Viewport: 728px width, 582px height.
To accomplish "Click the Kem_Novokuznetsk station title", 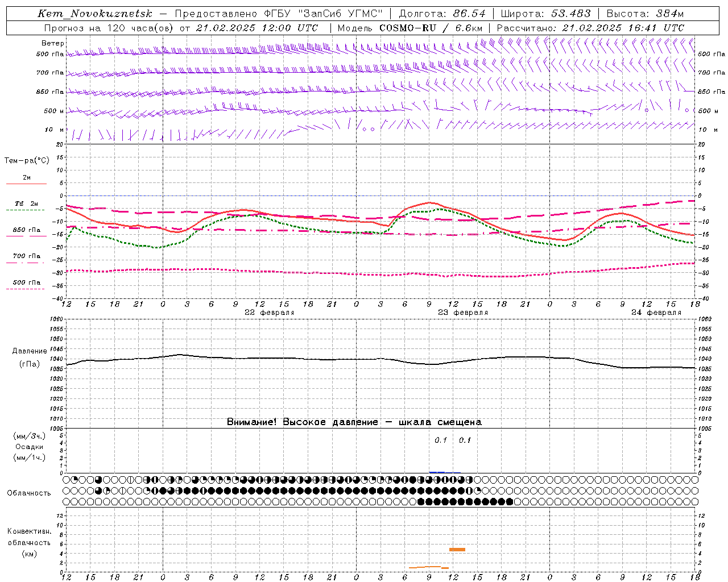I will [x=95, y=14].
